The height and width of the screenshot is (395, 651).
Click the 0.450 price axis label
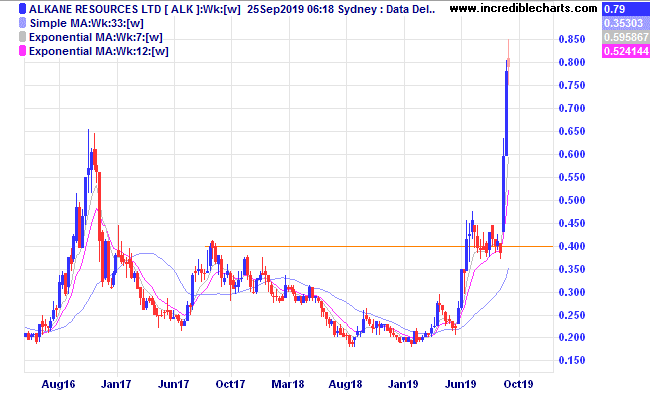(572, 223)
